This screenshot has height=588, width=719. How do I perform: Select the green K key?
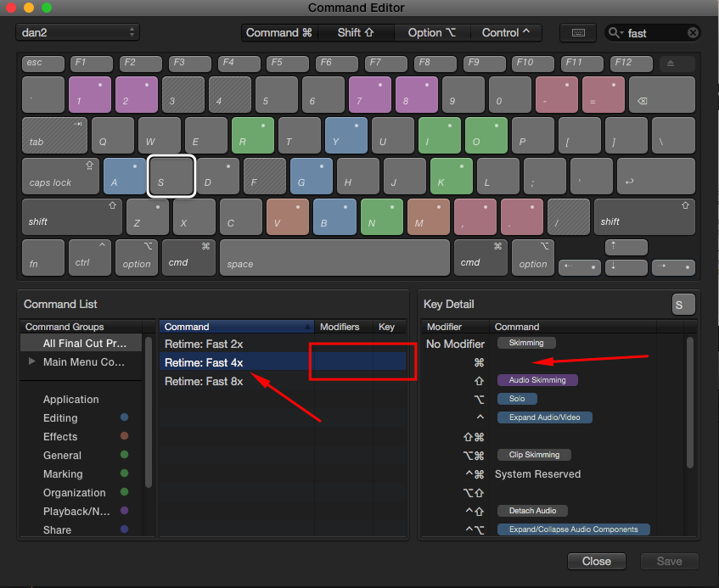click(452, 176)
